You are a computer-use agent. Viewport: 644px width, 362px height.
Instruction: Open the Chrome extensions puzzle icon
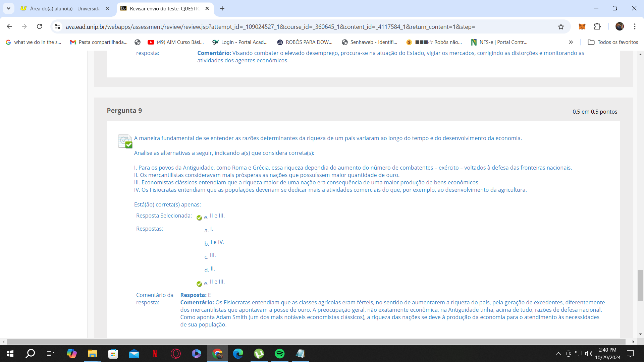click(x=597, y=26)
